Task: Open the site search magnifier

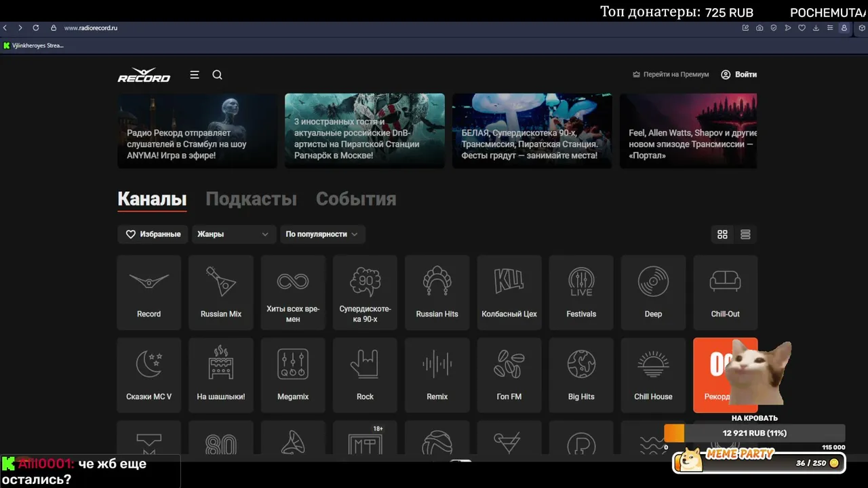Action: point(217,75)
